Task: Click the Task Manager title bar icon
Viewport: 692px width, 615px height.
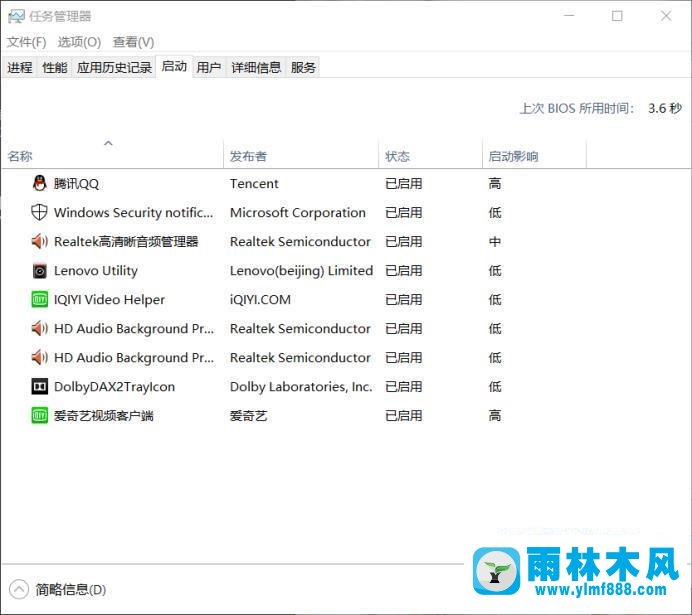Action: (x=16, y=17)
